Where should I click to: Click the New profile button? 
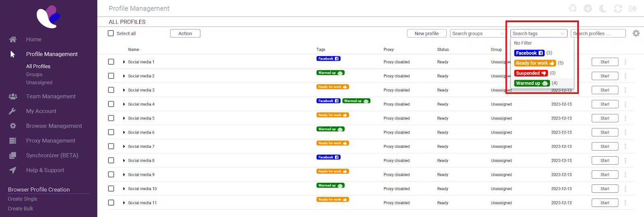click(x=427, y=33)
